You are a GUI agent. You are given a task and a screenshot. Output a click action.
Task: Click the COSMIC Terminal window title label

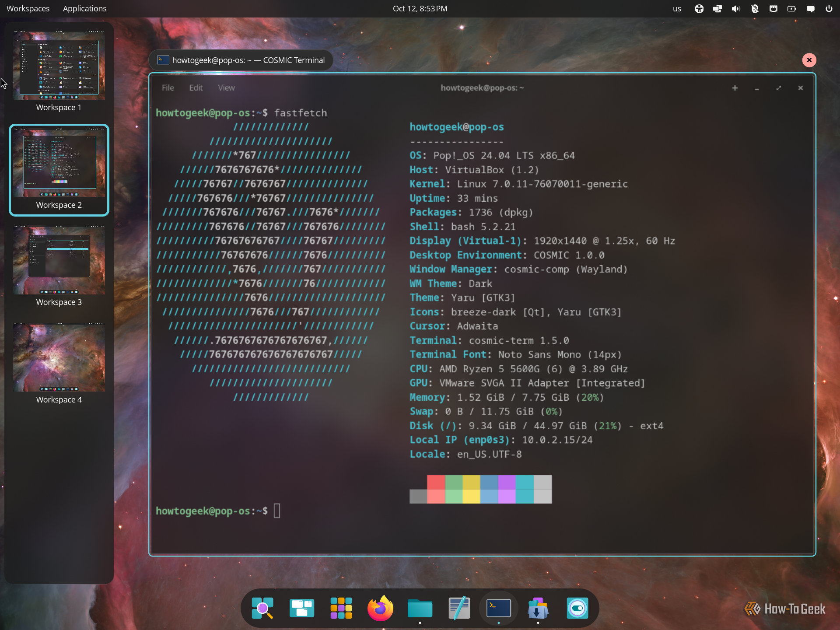tap(241, 60)
